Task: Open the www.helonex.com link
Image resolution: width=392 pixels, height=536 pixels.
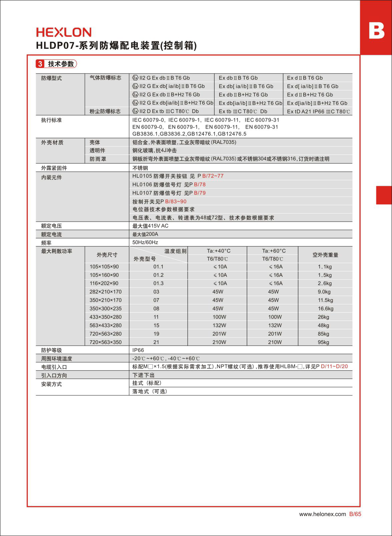Action: pos(322,514)
